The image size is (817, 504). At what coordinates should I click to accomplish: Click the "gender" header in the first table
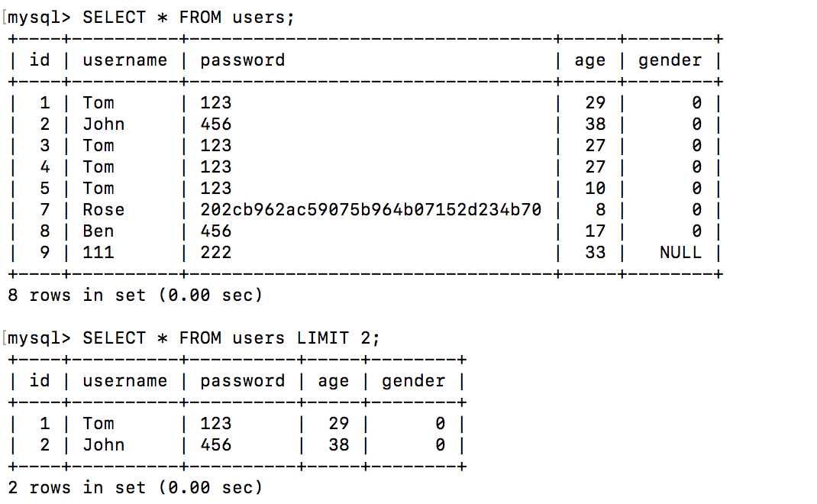[x=670, y=60]
